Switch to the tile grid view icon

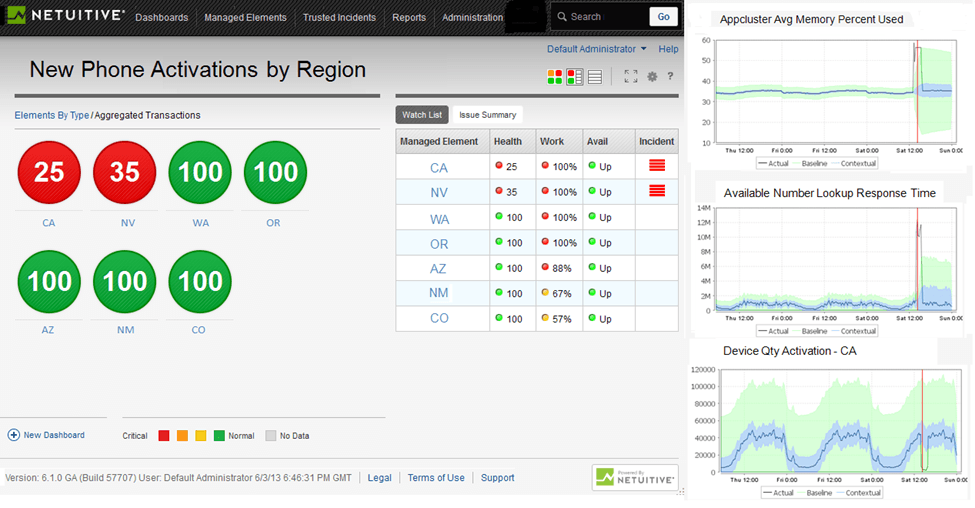tap(554, 77)
